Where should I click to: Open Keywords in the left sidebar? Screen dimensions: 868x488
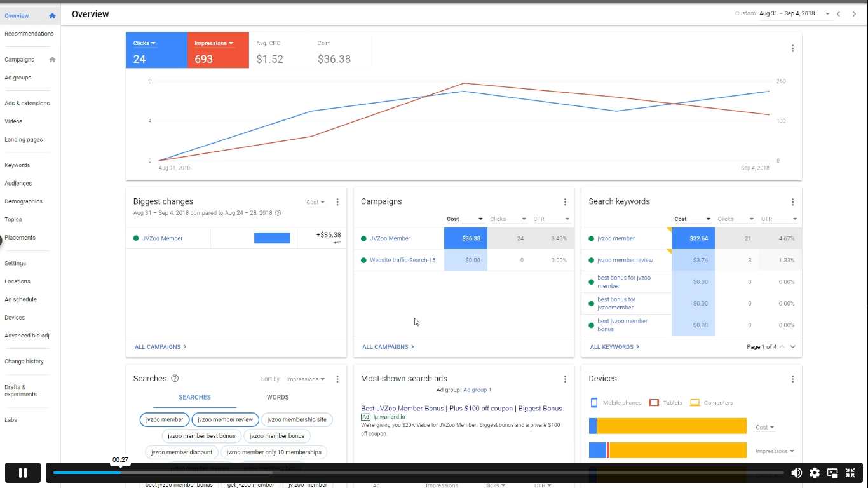pyautogui.click(x=17, y=165)
